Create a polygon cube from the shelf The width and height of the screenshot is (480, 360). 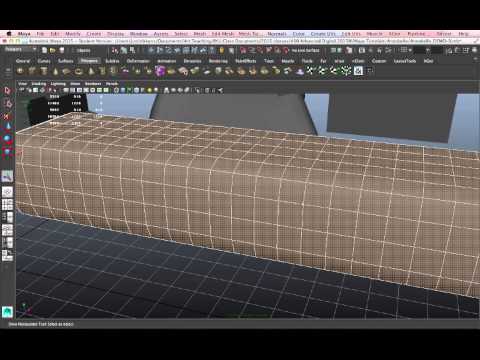pos(32,71)
